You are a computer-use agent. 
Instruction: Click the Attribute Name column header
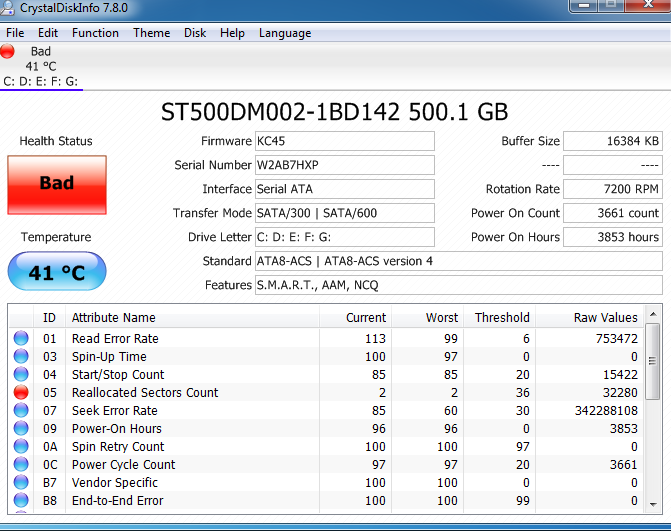coord(114,318)
